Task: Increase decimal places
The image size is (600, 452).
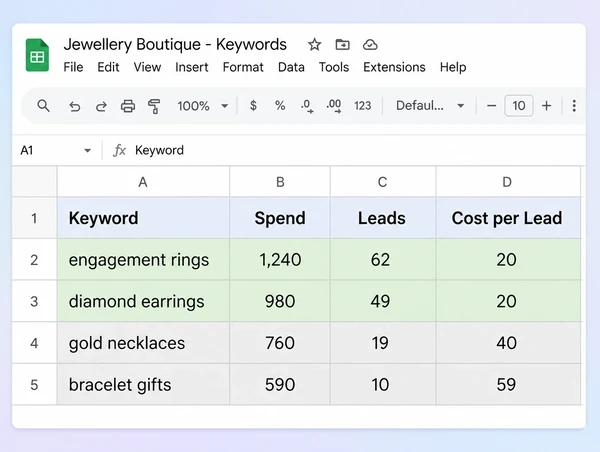Action: 334,106
